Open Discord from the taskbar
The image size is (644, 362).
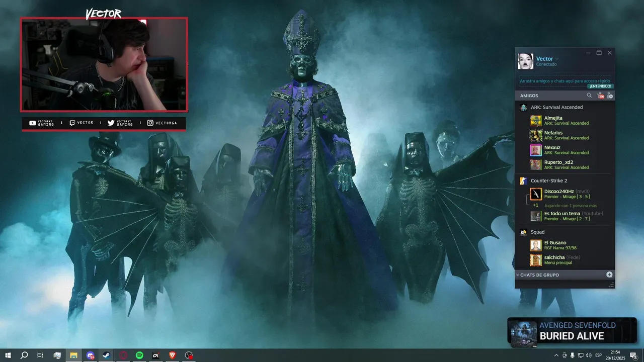90,355
